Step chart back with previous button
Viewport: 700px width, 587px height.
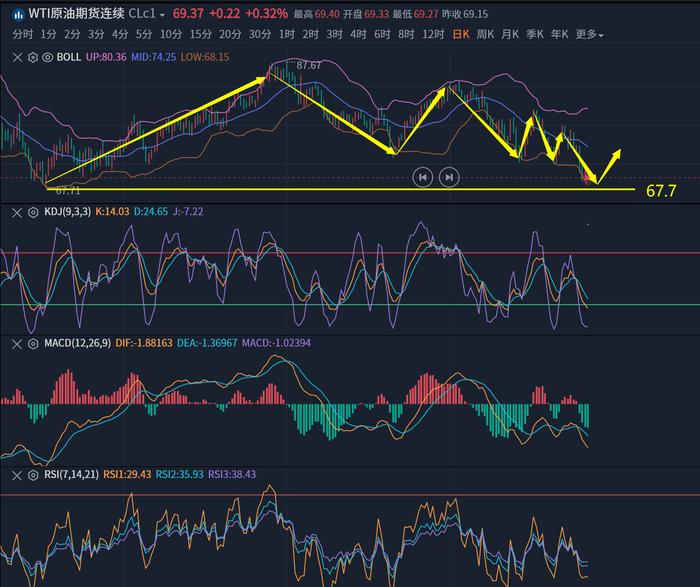(x=422, y=178)
